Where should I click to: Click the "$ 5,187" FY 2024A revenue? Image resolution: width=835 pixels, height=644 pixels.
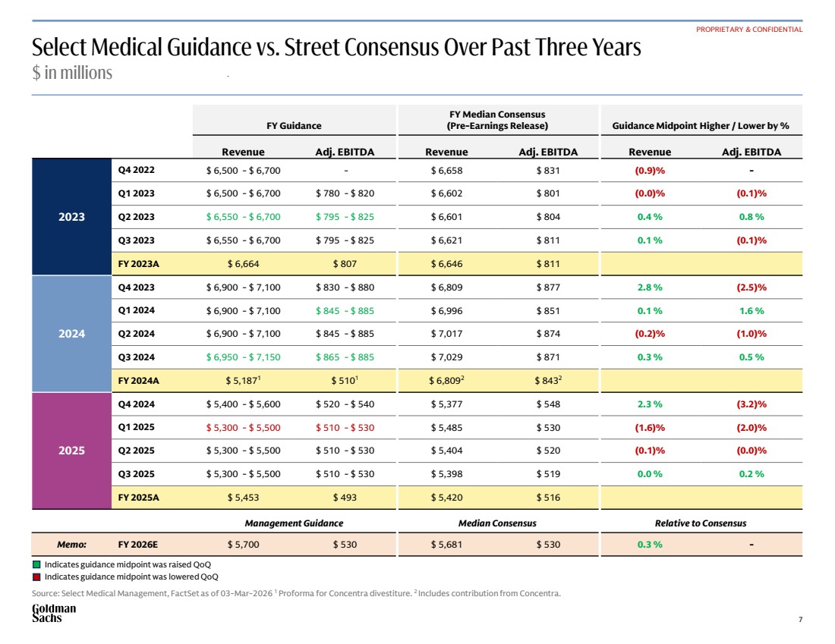(x=243, y=381)
